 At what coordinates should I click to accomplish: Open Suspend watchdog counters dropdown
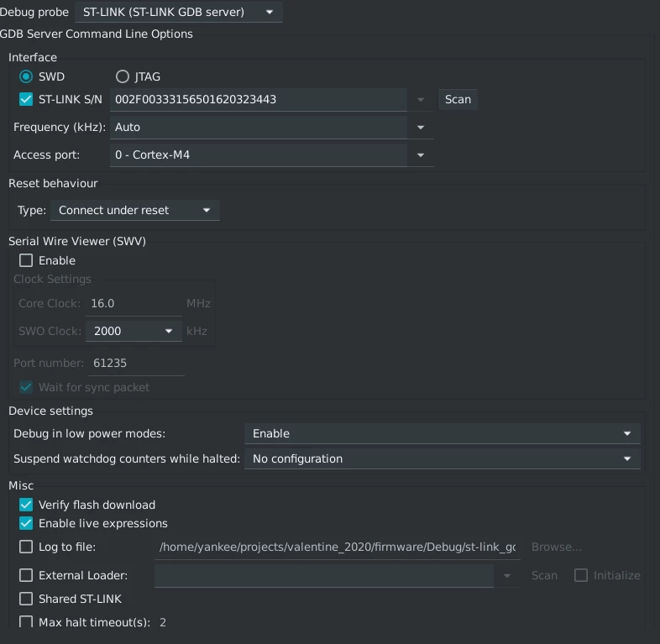tap(442, 458)
